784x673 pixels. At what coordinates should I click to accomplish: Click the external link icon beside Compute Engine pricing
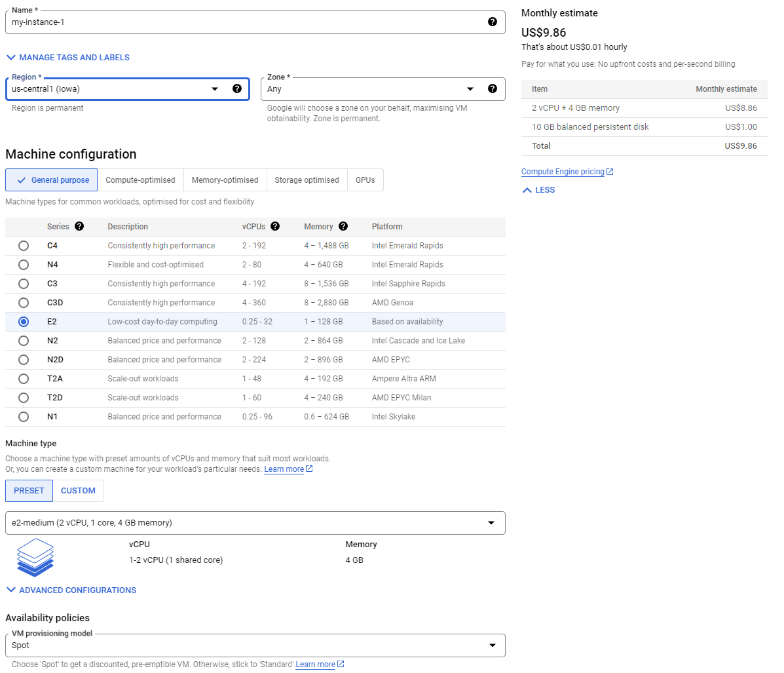610,171
